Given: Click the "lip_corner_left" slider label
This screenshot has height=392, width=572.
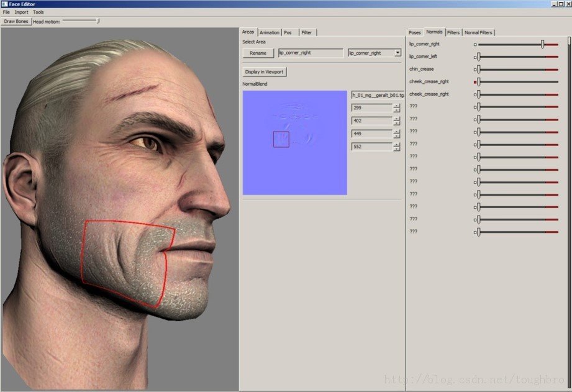Looking at the screenshot, I should pos(423,57).
